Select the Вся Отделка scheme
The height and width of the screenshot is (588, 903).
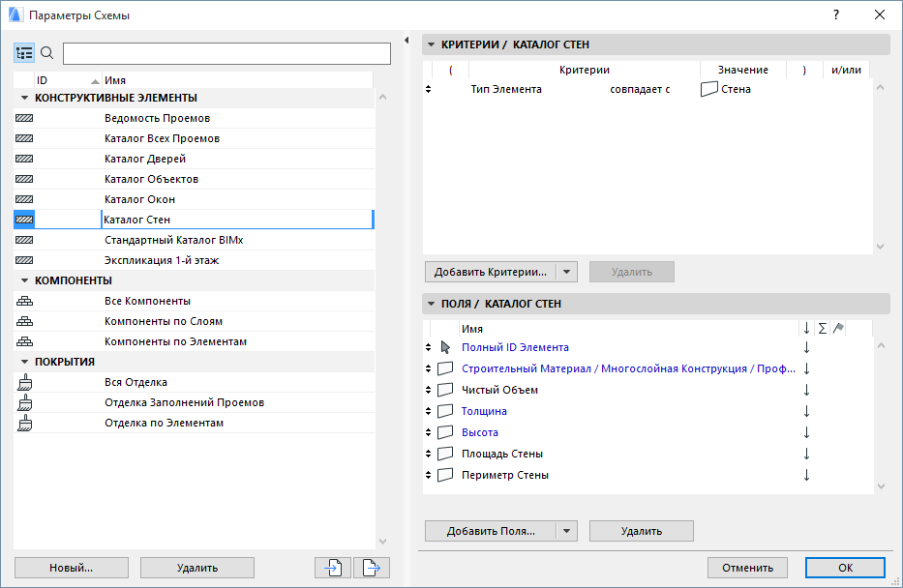point(195,382)
